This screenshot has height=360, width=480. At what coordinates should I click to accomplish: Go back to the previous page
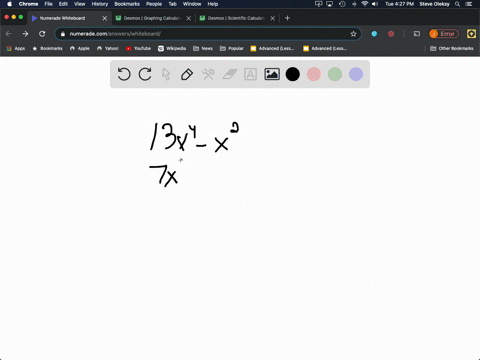coord(9,34)
